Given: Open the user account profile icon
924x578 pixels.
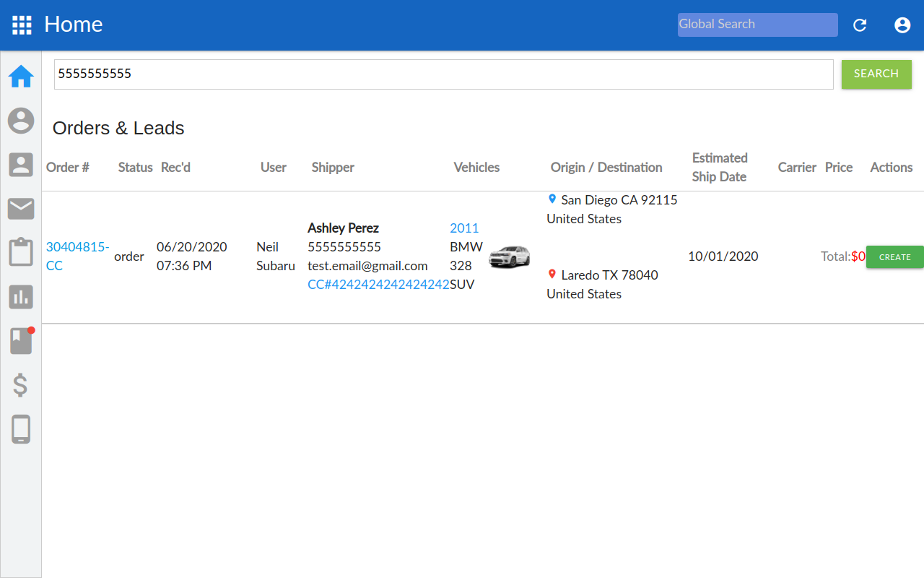Looking at the screenshot, I should (x=902, y=25).
